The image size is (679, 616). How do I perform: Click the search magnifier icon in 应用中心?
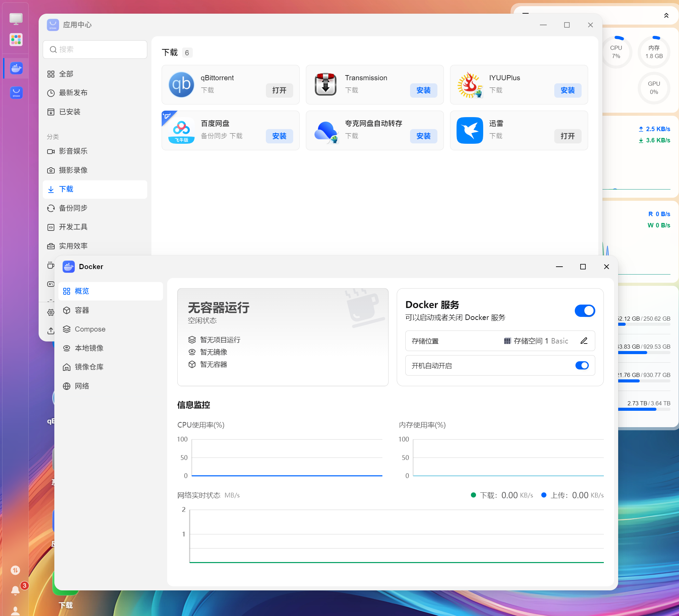(53, 50)
